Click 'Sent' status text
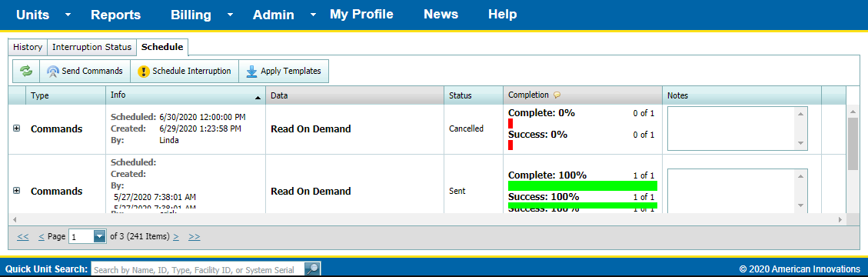 [457, 191]
